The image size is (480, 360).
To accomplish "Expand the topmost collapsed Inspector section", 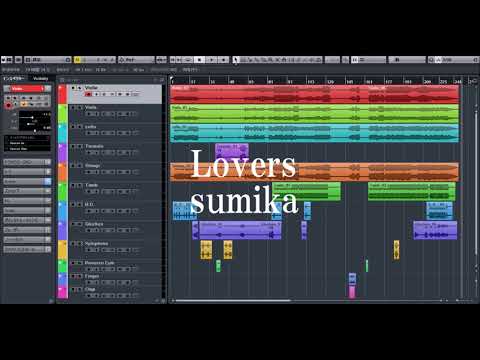I will 27,162.
